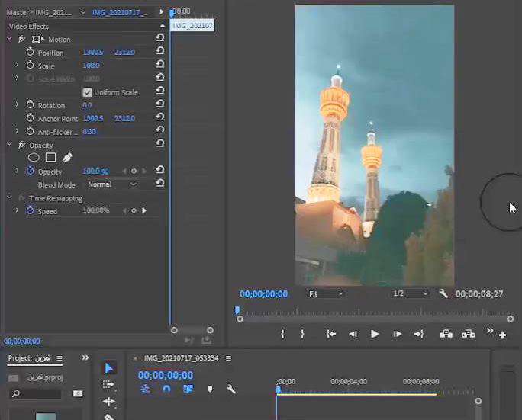
Task: Click the Project panel search field
Action: (37, 394)
